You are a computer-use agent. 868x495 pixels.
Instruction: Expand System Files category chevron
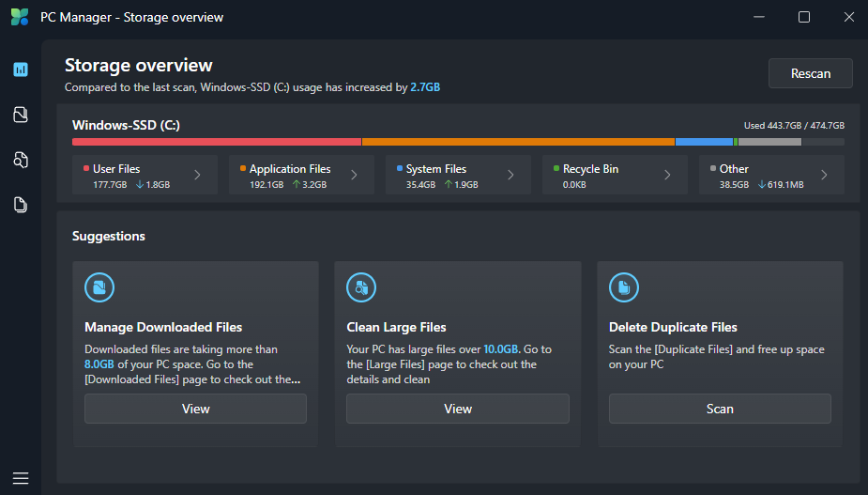coord(510,175)
